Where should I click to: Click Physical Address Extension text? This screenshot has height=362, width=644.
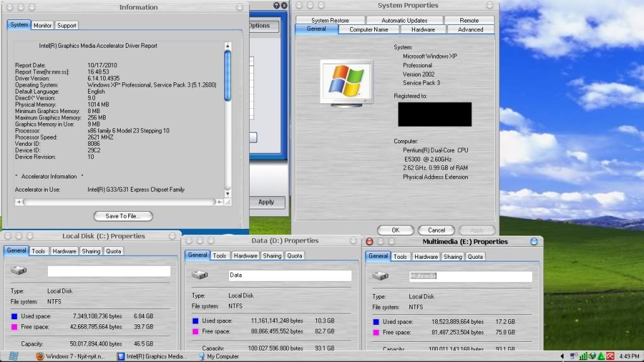435,177
